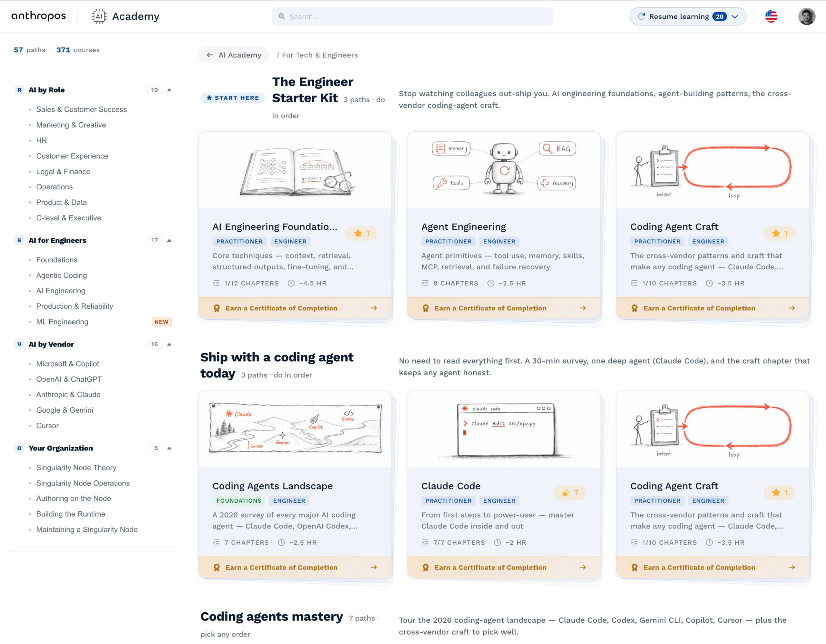
Task: Click the 20 badge in Resume learning
Action: (719, 16)
